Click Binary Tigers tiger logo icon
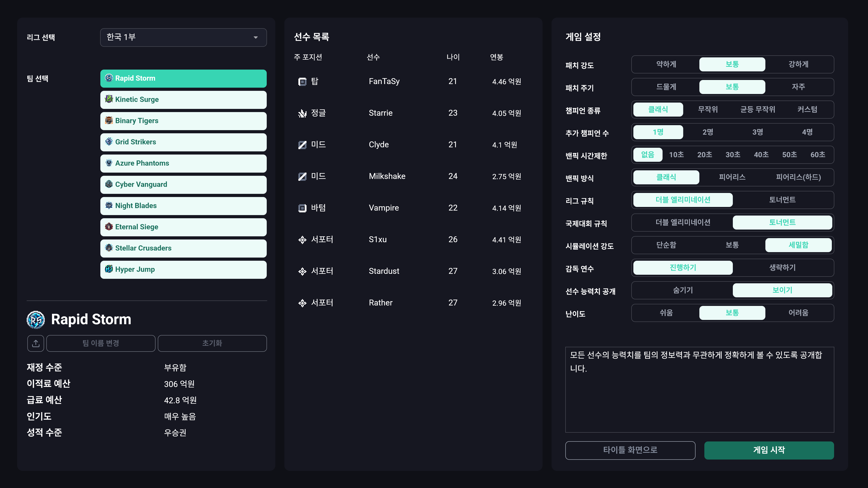The height and width of the screenshot is (488, 868). pyautogui.click(x=108, y=120)
